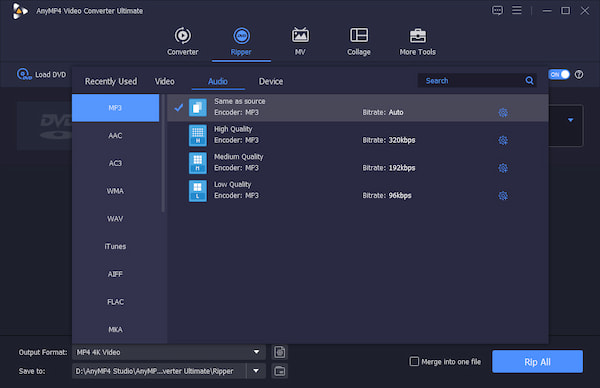Image resolution: width=600 pixels, height=388 pixels.
Task: Select the Audio tab
Action: (218, 81)
